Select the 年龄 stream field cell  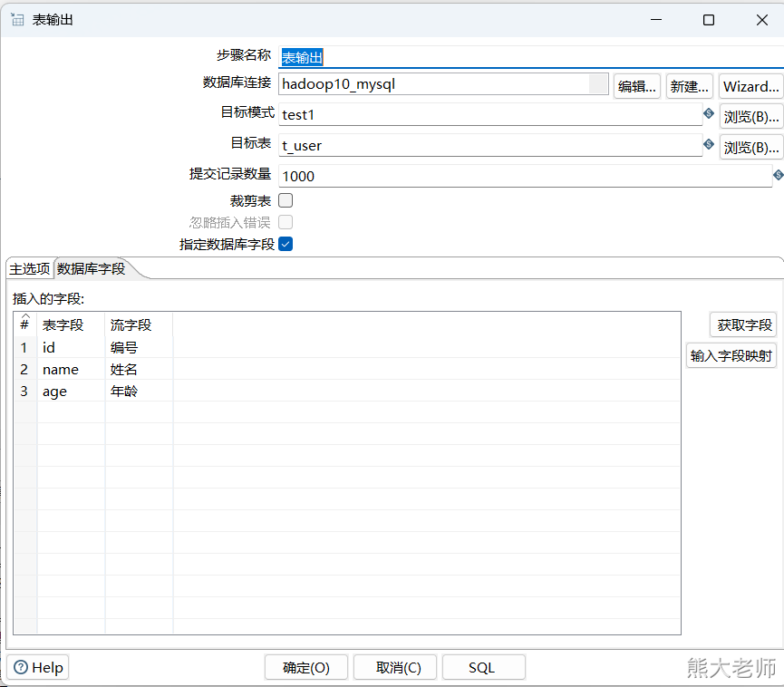point(139,391)
